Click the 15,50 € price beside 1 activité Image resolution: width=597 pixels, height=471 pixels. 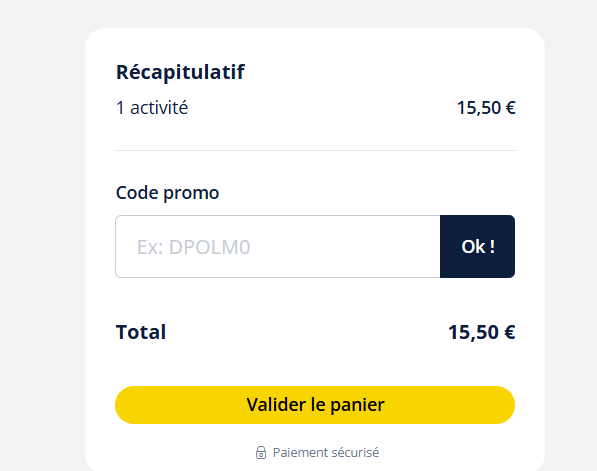point(486,108)
